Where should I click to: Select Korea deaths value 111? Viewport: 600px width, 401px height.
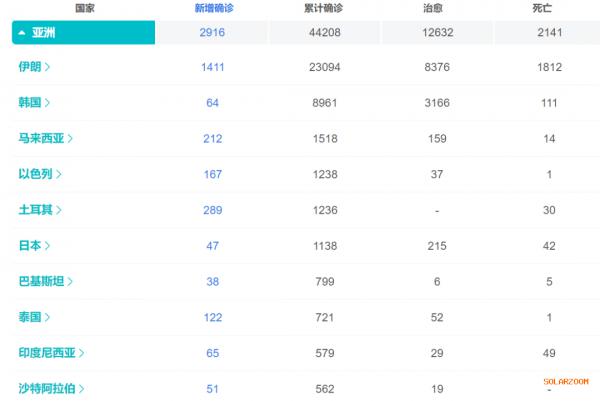549,103
